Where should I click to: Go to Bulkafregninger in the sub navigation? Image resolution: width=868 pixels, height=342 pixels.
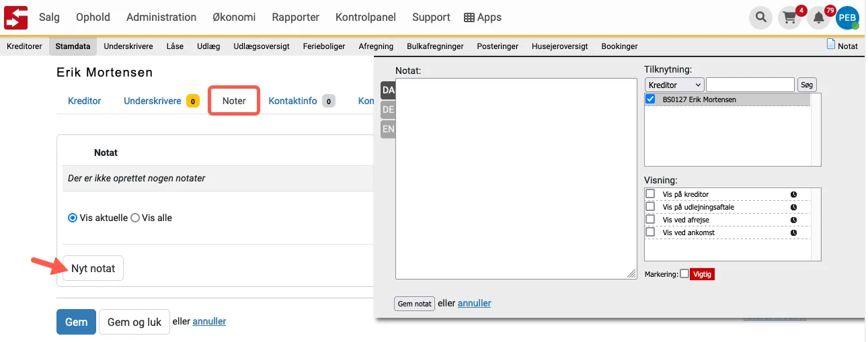tap(435, 46)
